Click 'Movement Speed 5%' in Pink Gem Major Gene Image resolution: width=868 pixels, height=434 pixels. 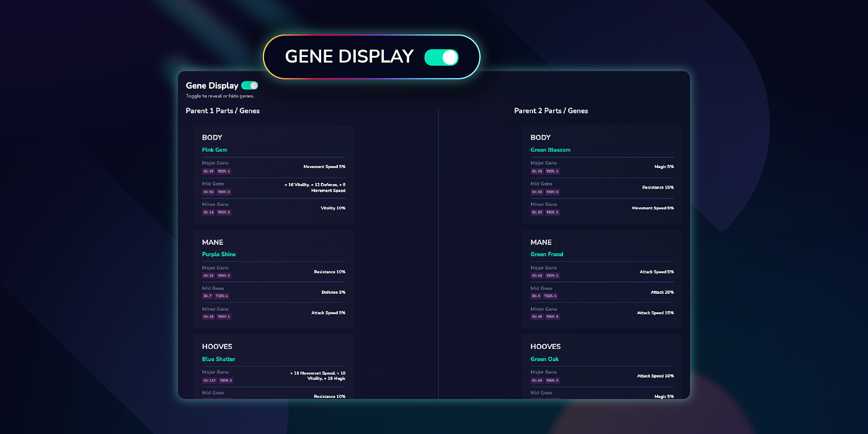coord(324,167)
